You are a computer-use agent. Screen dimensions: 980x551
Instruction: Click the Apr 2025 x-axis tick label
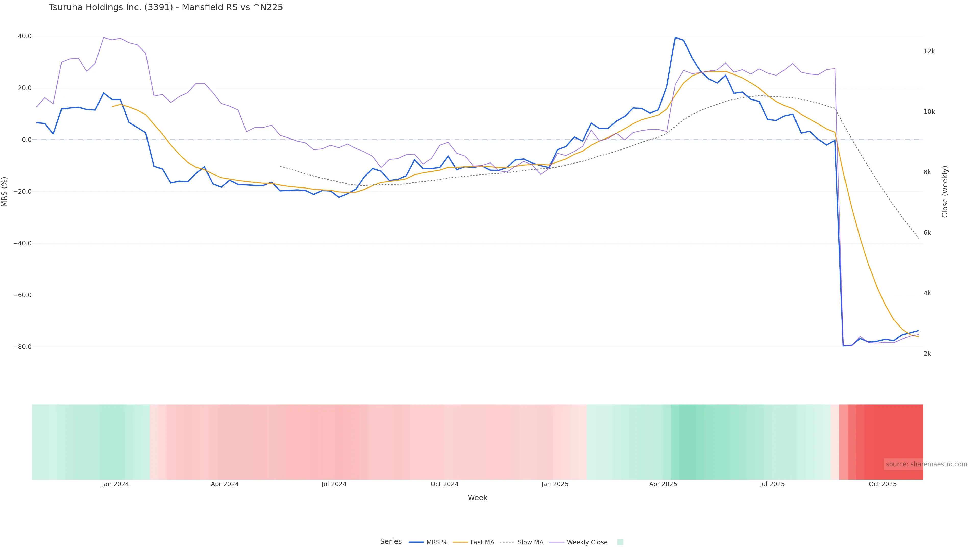[663, 484]
